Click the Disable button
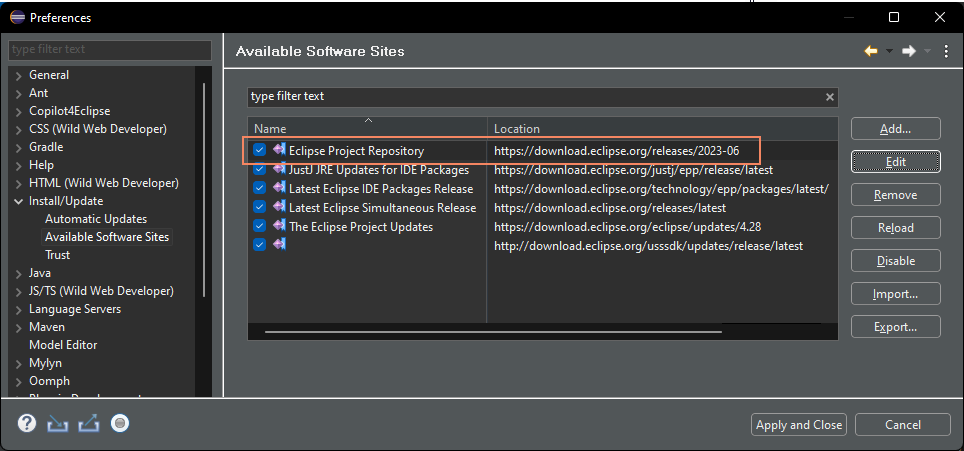Screen dimensions: 964x451 [896, 261]
